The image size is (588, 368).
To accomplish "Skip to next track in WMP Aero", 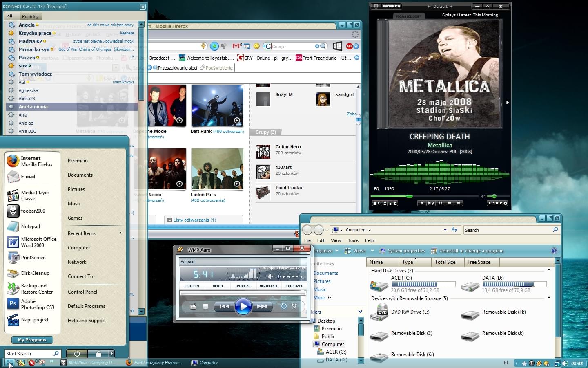I will coord(262,306).
